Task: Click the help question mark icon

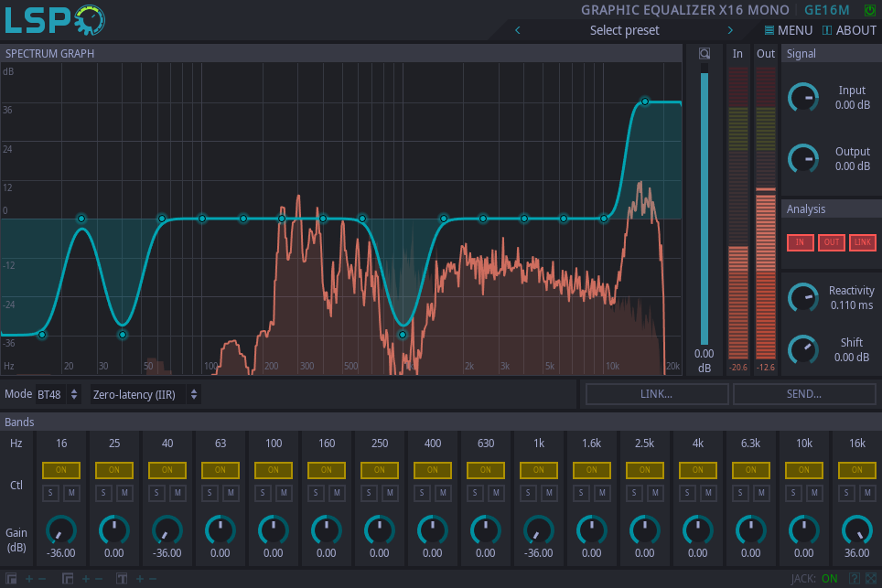Action: [854, 578]
